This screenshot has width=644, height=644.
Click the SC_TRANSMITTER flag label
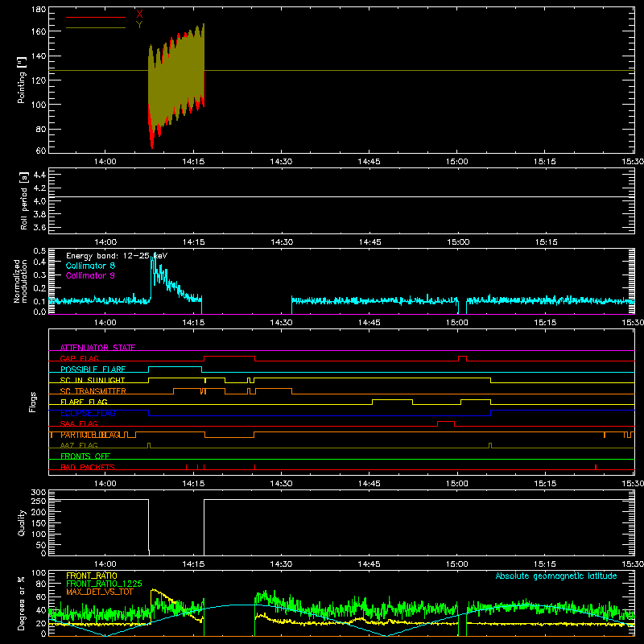click(x=93, y=390)
